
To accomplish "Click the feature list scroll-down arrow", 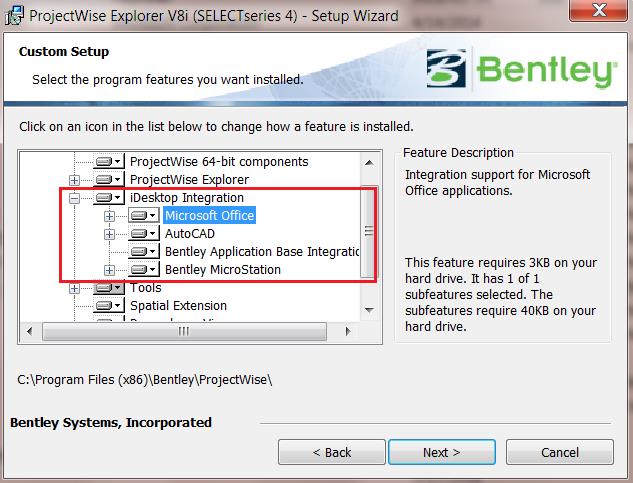I will [369, 310].
